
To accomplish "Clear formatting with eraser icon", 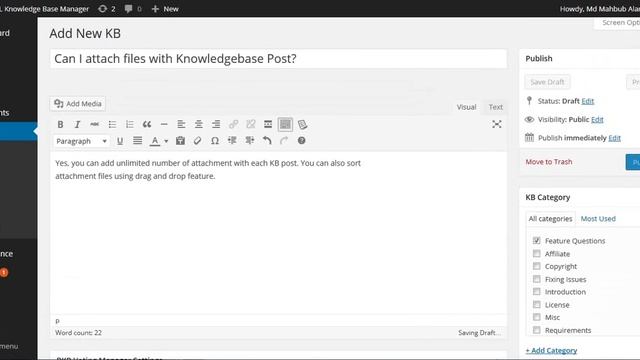I will tap(198, 141).
